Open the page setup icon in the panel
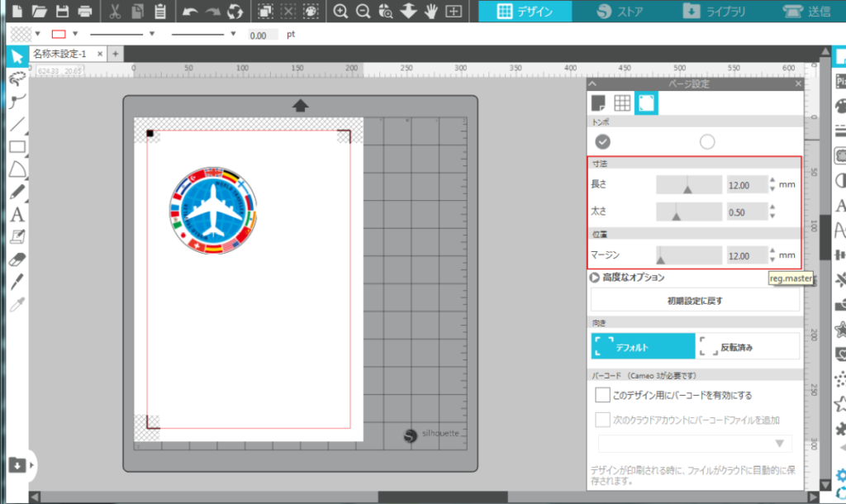The height and width of the screenshot is (504, 846). [598, 102]
